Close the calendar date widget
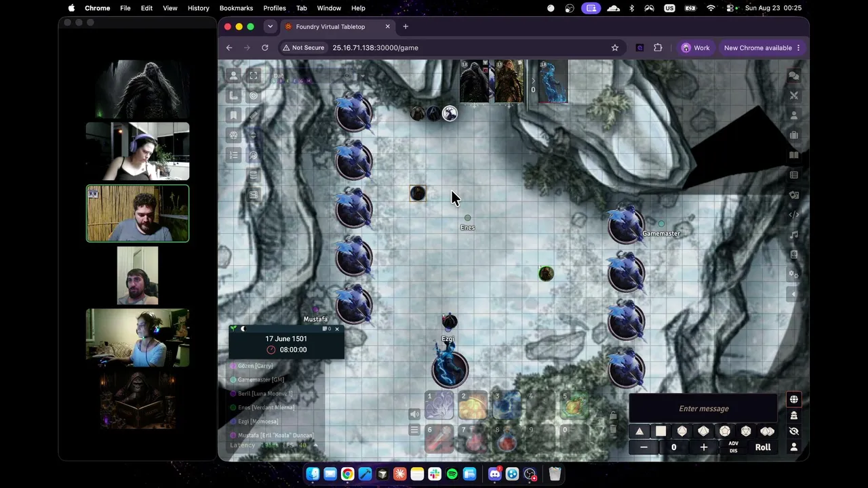The height and width of the screenshot is (488, 868). click(x=337, y=329)
